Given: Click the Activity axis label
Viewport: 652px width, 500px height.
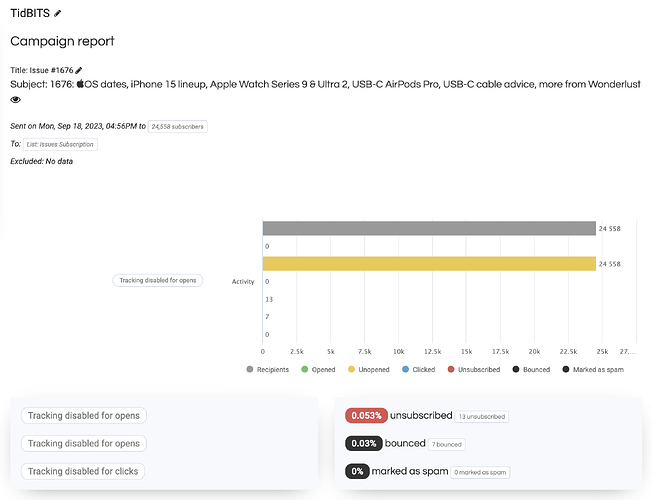Looking at the screenshot, I should tap(243, 282).
